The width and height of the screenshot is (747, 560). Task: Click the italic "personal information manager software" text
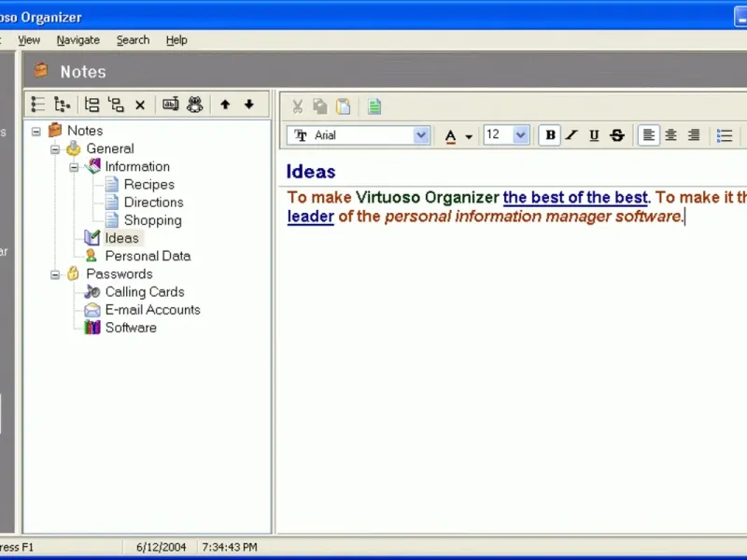[x=533, y=217]
